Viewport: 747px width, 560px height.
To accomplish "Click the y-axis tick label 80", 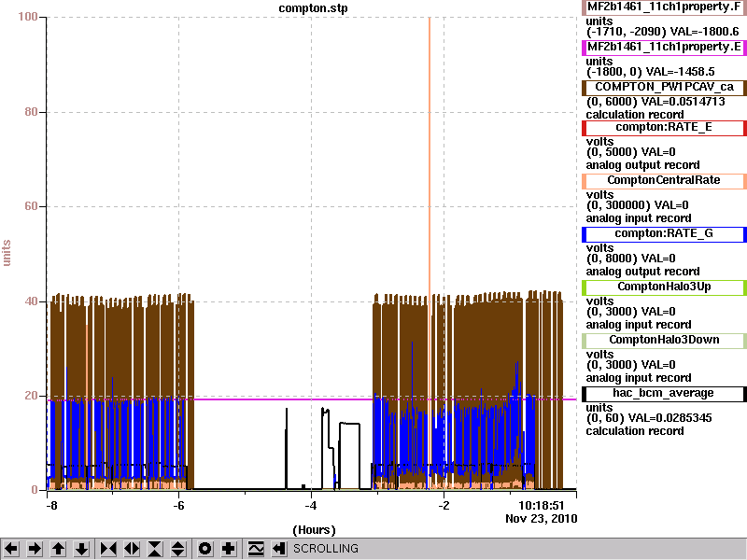I will pyautogui.click(x=31, y=112).
